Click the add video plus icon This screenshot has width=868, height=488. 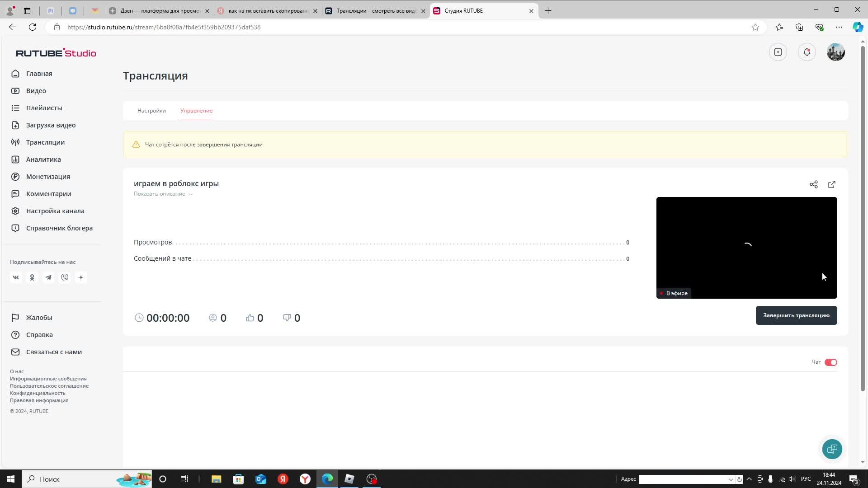[778, 52]
